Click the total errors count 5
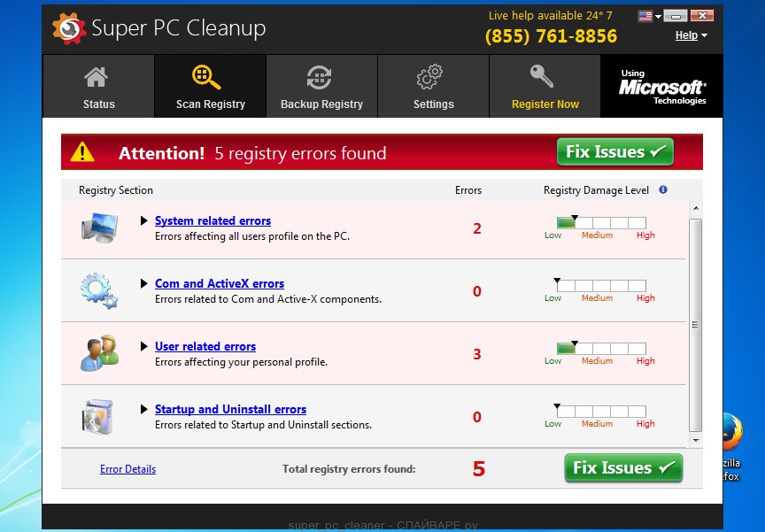765x532 pixels. click(x=479, y=468)
